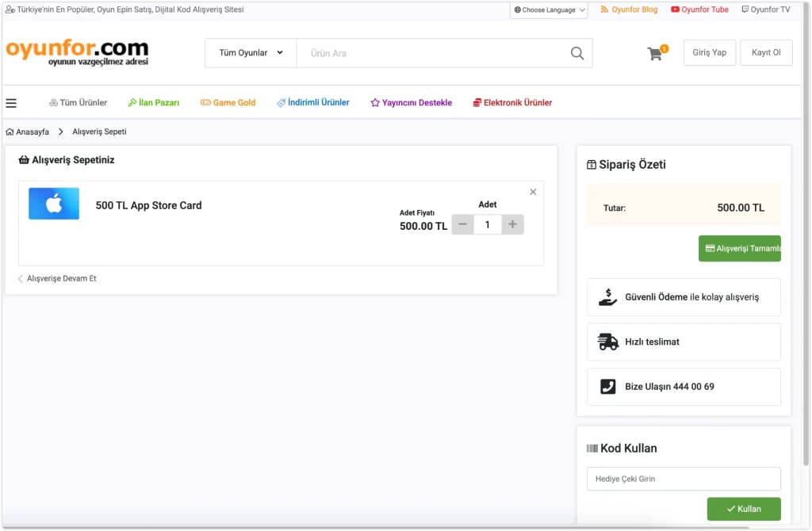Open Game Gold menu item

[228, 102]
